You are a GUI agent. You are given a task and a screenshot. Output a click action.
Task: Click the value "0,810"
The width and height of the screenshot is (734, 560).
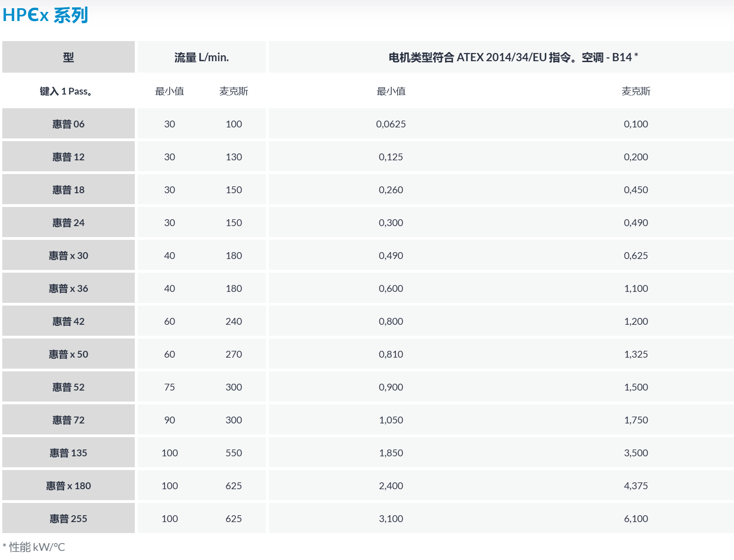click(391, 354)
